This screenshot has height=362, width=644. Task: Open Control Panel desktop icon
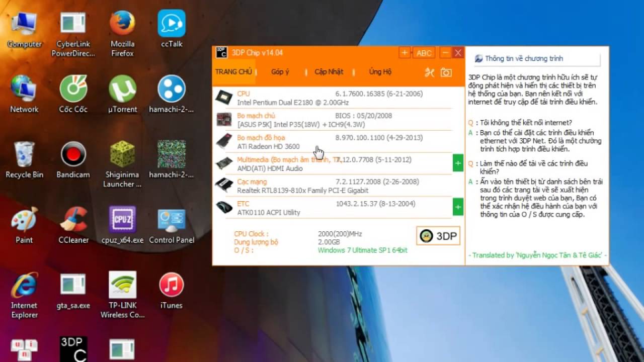coord(172,225)
